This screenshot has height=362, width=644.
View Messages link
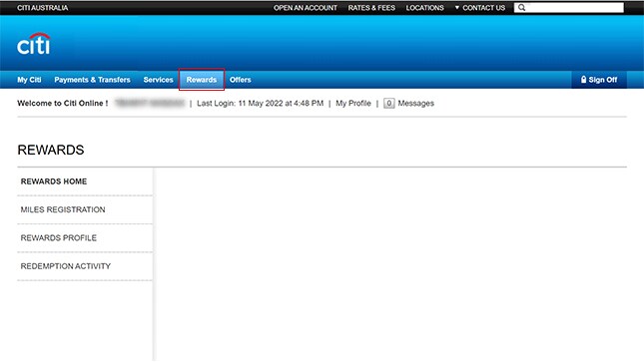415,103
